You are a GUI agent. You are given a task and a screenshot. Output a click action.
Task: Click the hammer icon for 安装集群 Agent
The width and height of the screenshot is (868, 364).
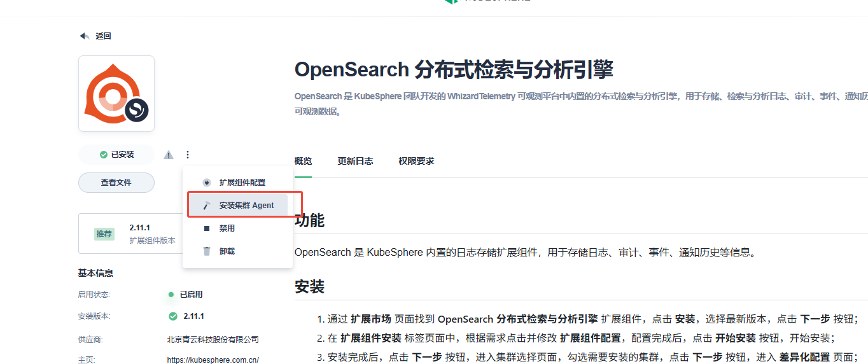pyautogui.click(x=207, y=205)
